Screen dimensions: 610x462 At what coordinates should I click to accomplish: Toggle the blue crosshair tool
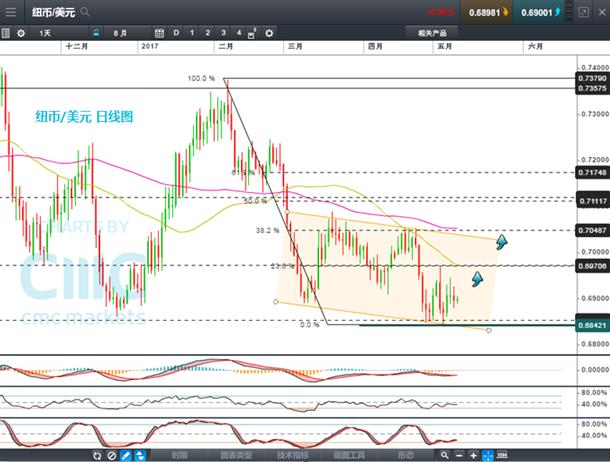pos(488,455)
